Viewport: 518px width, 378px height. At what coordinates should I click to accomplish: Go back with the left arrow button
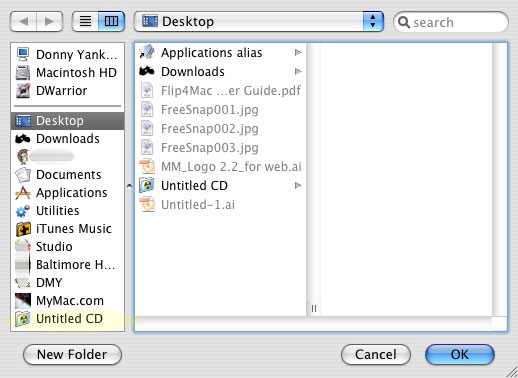(x=23, y=22)
